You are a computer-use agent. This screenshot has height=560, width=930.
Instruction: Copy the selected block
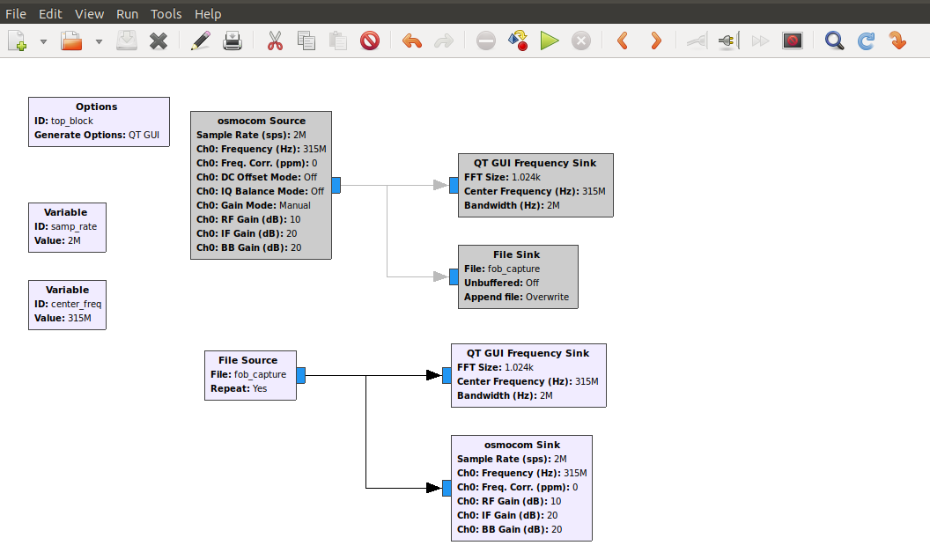coord(306,41)
